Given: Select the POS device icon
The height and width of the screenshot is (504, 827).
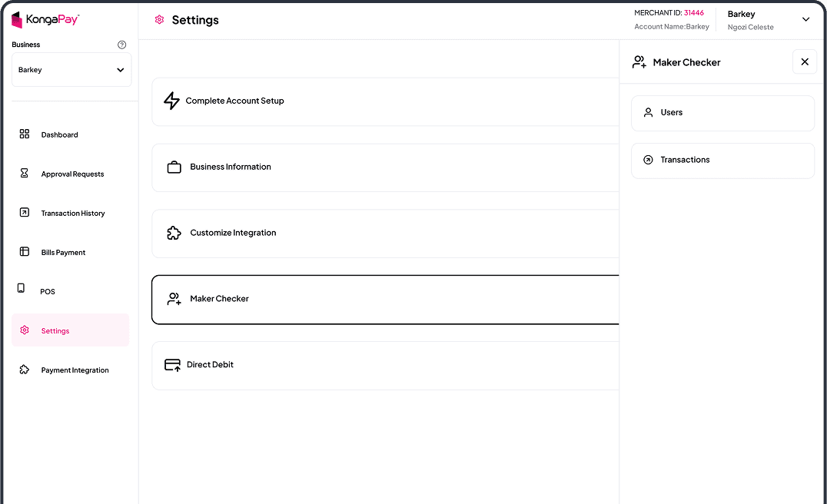Looking at the screenshot, I should 23,287.
